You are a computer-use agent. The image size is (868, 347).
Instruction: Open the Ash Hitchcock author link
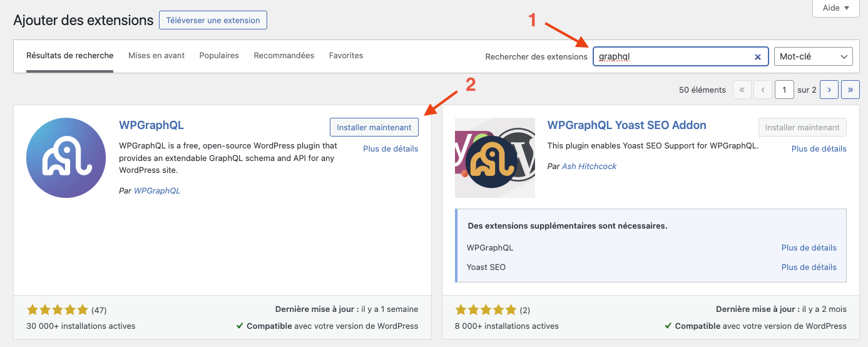[x=589, y=166]
